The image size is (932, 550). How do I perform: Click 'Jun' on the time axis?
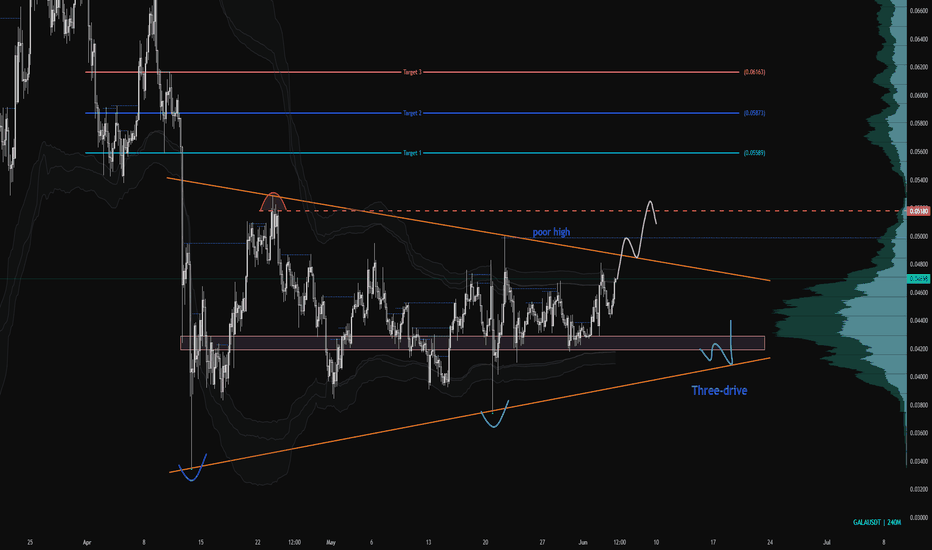(x=582, y=542)
